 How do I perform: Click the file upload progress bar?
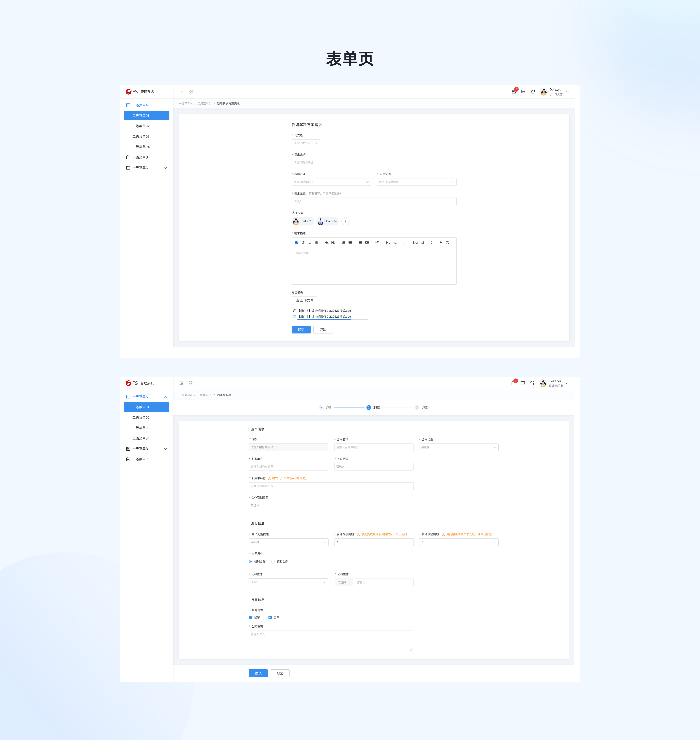[333, 320]
